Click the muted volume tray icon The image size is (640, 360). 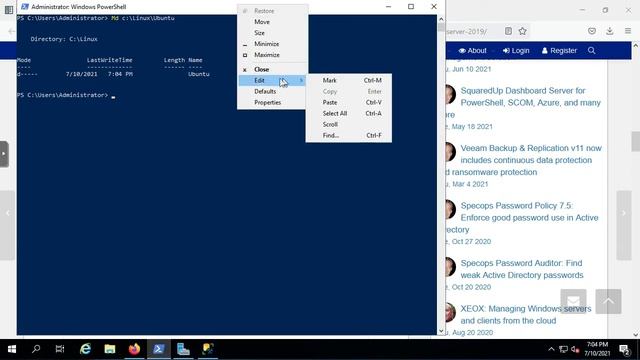[x=576, y=349]
